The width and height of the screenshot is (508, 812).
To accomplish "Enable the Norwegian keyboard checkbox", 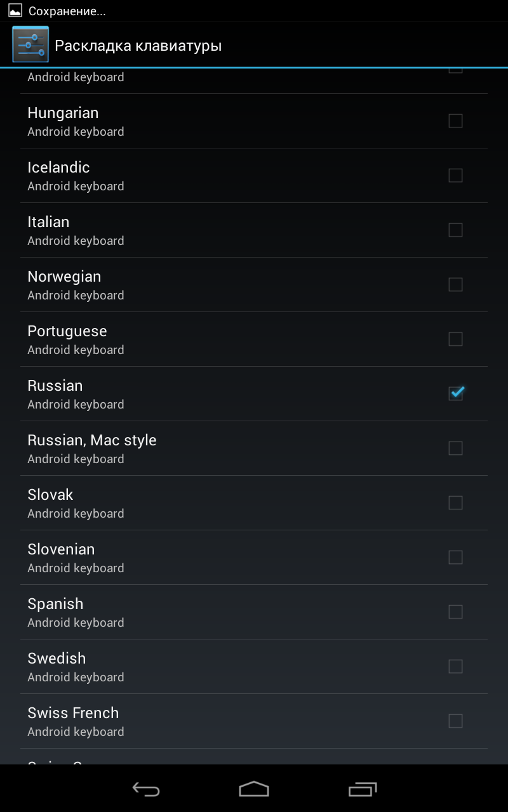I will 455,284.
